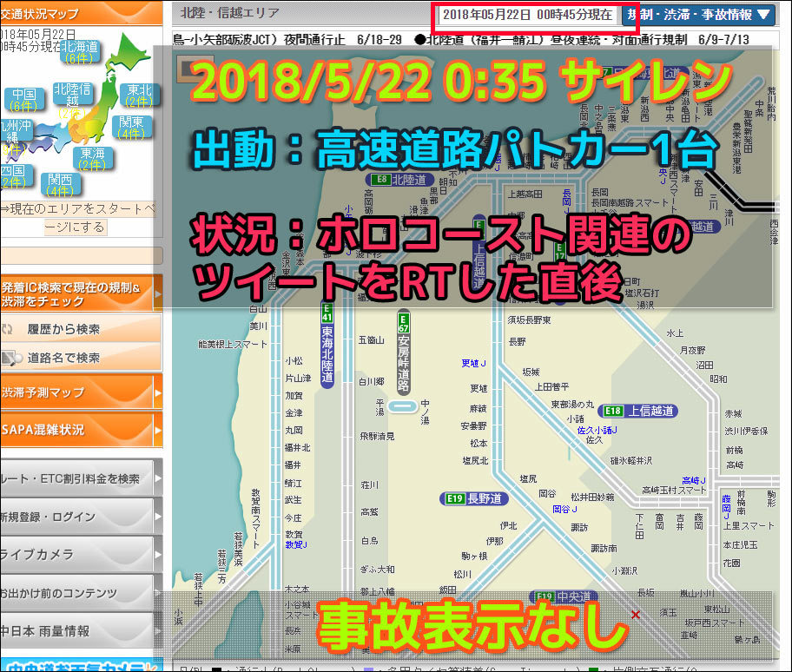Select 関東 region label

(131, 128)
